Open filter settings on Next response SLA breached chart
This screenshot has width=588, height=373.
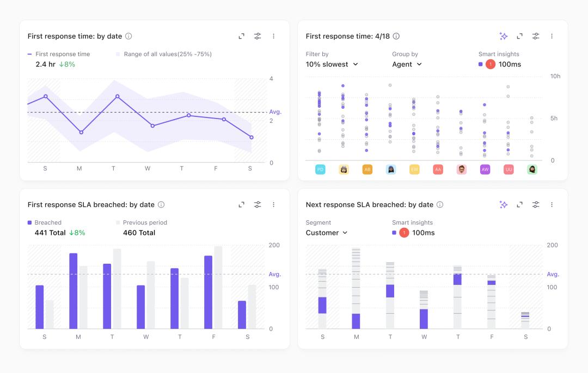[x=535, y=204]
